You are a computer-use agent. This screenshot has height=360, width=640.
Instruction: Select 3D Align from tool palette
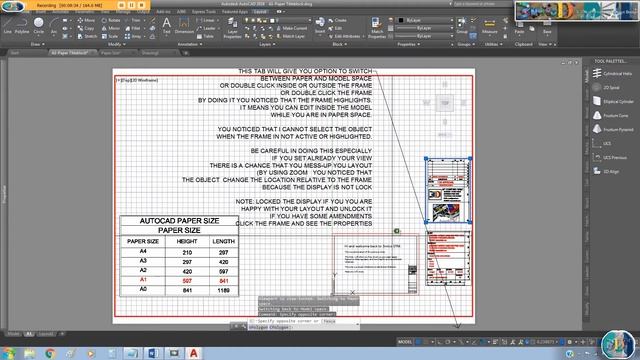click(606, 171)
